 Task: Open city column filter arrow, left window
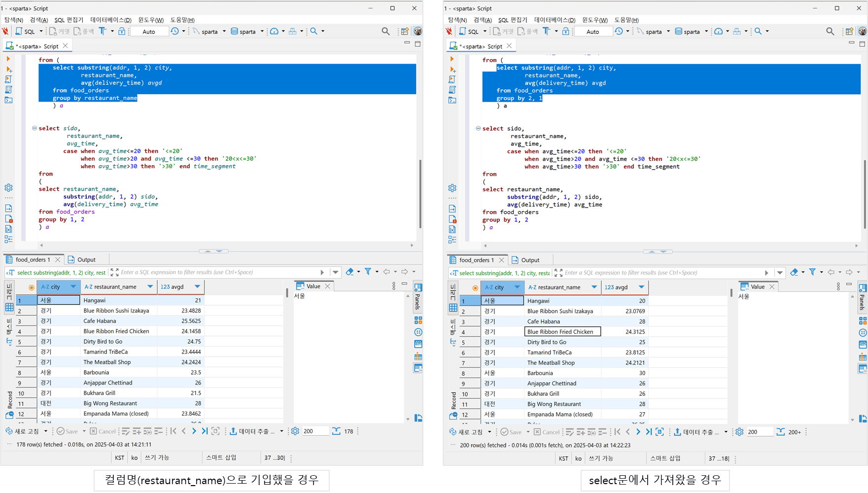coord(73,287)
